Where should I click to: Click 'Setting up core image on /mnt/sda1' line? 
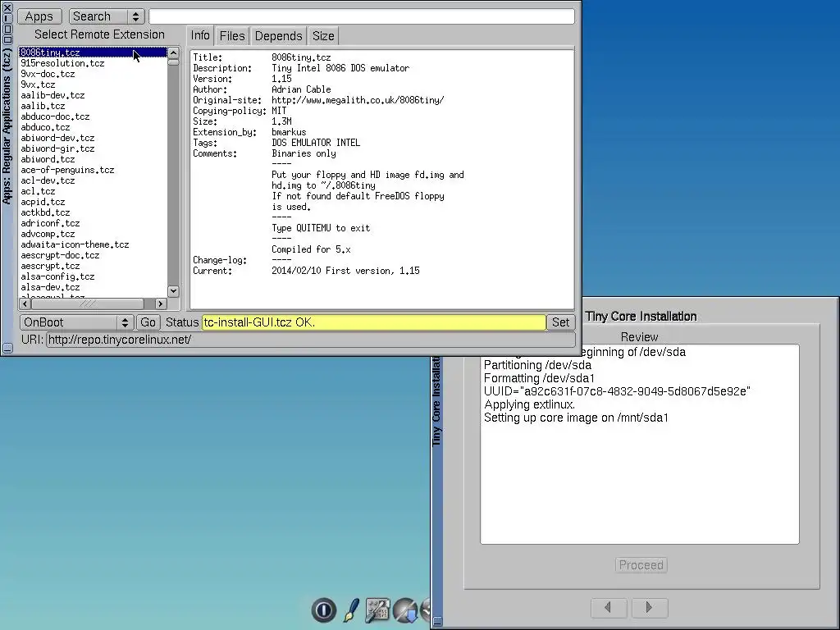tap(576, 418)
